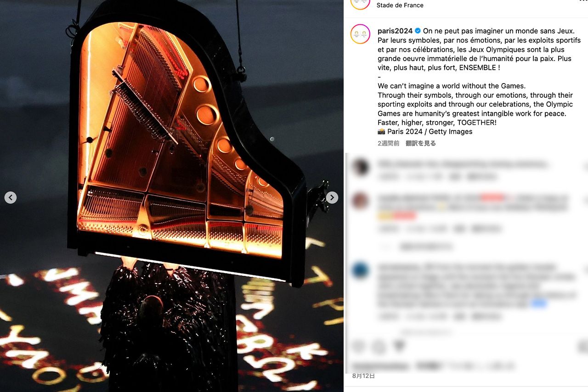Open the paris2024 story ring above Stade de France
The height and width of the screenshot is (392, 588).
(x=360, y=3)
